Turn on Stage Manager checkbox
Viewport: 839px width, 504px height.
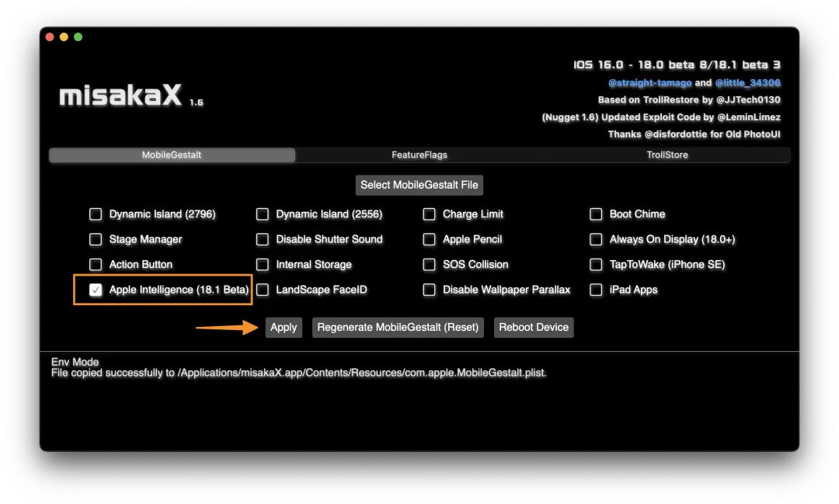tap(96, 239)
